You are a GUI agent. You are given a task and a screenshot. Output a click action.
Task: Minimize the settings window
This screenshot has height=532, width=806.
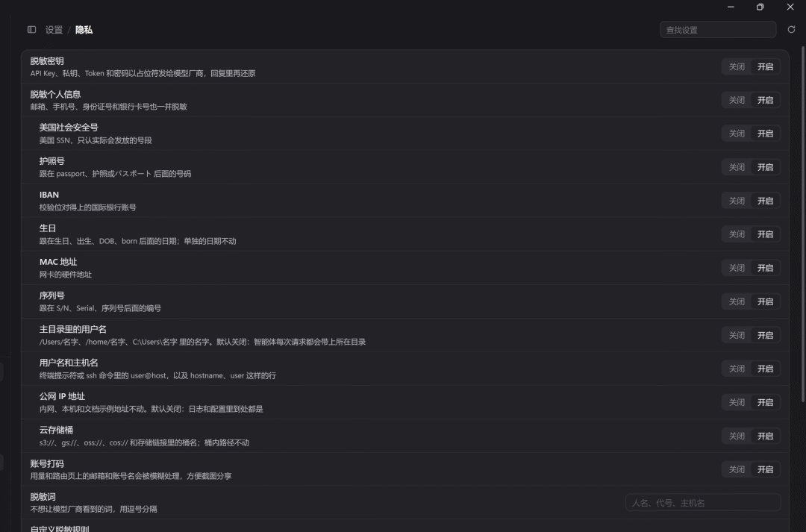(731, 7)
